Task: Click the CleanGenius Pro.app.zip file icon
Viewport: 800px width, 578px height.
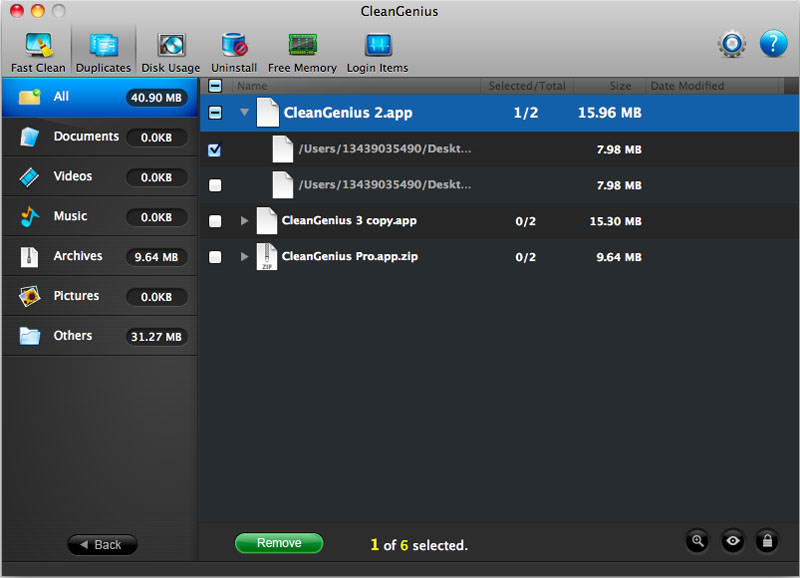Action: click(266, 257)
